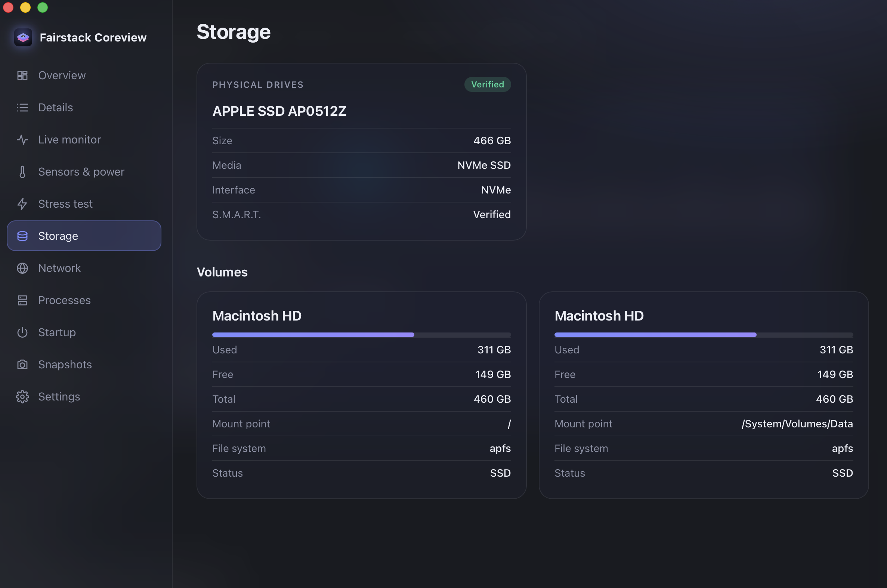887x588 pixels.
Task: Go to the Details page
Action: tap(84, 108)
